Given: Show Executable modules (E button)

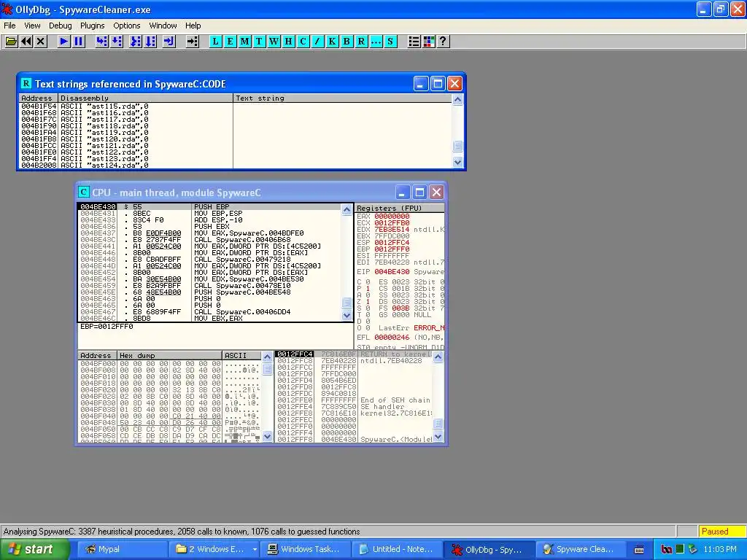Looking at the screenshot, I should (230, 42).
